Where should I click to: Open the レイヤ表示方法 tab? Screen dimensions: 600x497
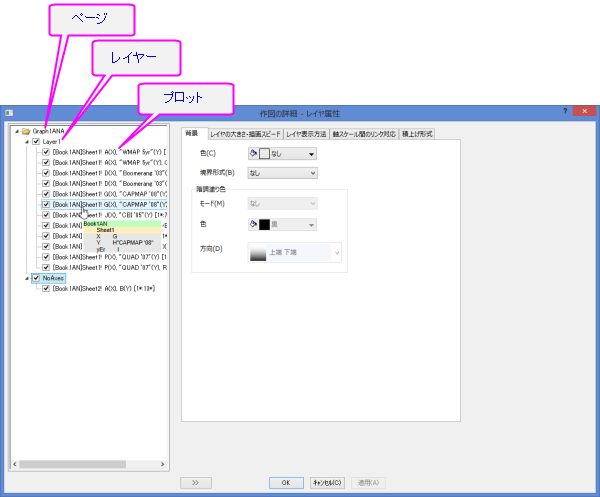(x=306, y=134)
